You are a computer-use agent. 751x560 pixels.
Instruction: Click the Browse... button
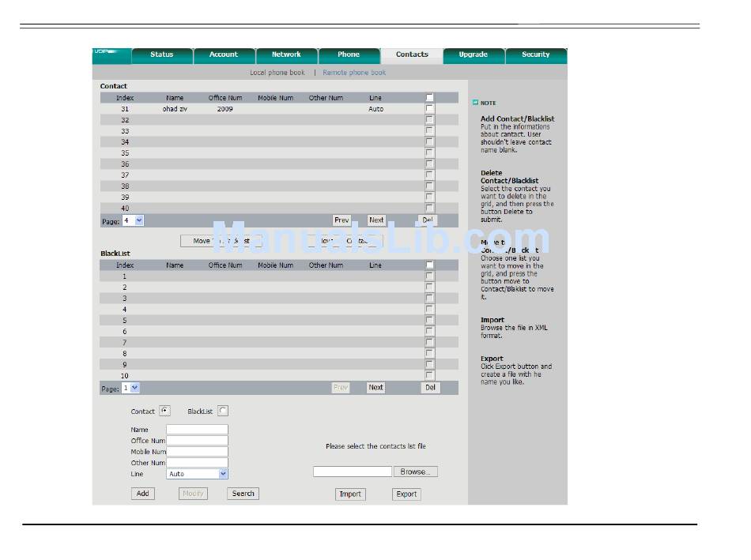click(x=415, y=472)
